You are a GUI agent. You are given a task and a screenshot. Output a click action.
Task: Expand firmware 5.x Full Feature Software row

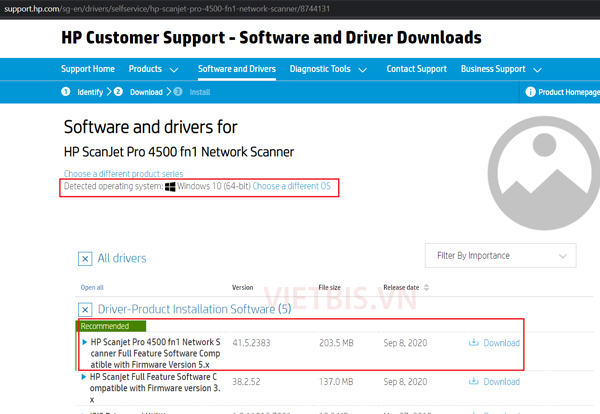(85, 342)
